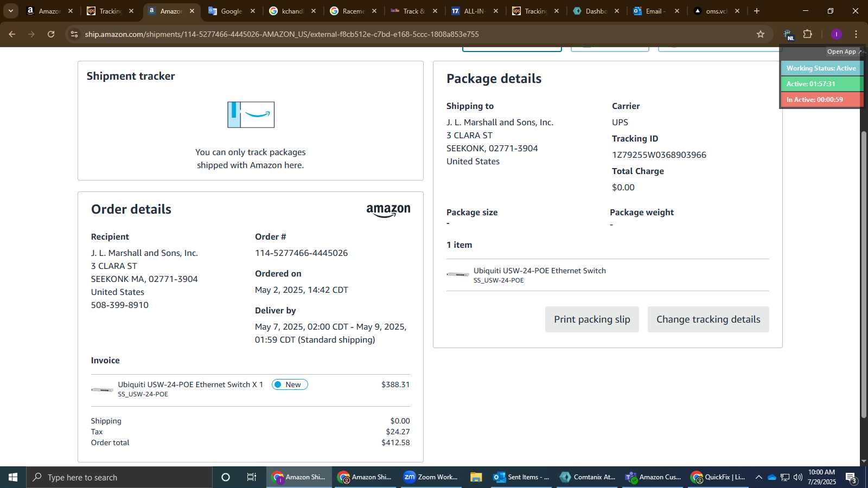Close the Dashboard tab
Viewport: 868px width, 488px height.
click(x=617, y=11)
